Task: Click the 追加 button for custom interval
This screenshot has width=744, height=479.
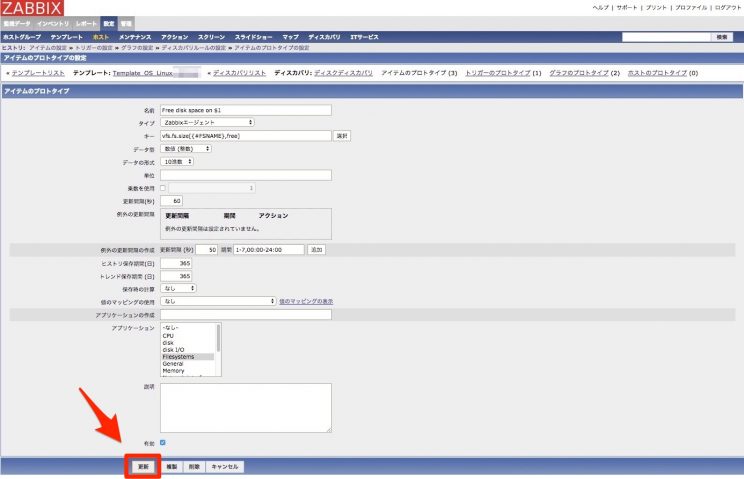Action: pos(316,249)
